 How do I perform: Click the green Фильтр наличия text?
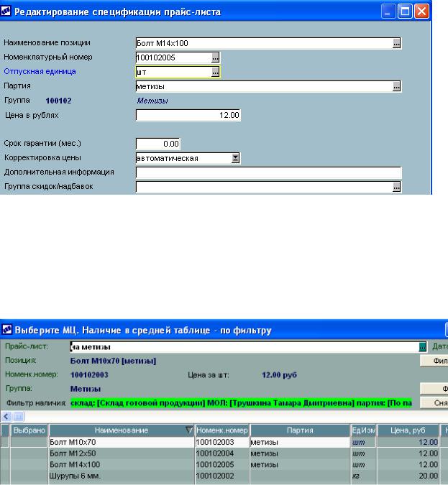pos(241,403)
